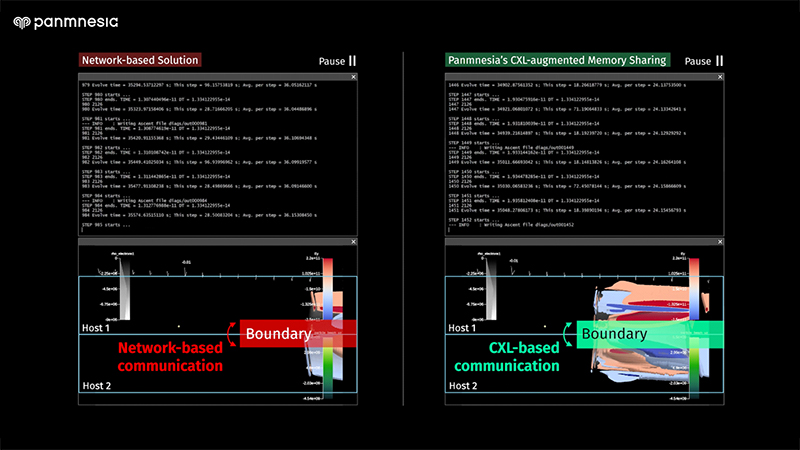
Task: Click the red-blue color scale in network panel
Action: click(x=328, y=289)
